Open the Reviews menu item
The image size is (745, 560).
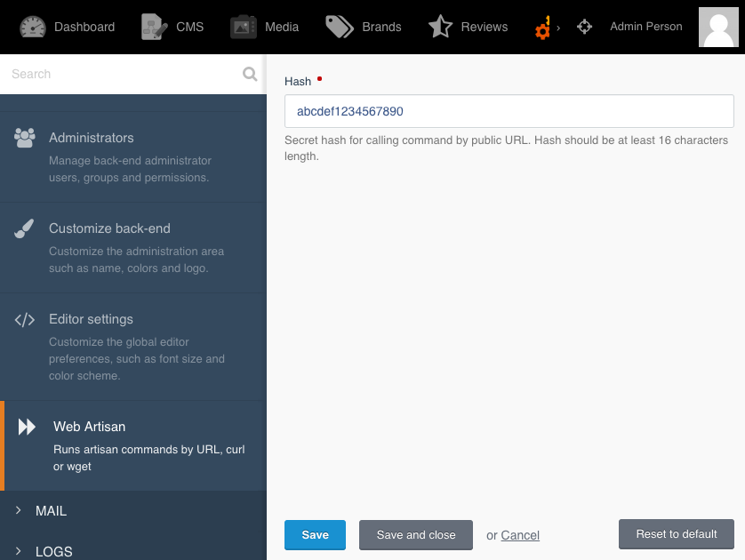click(468, 27)
